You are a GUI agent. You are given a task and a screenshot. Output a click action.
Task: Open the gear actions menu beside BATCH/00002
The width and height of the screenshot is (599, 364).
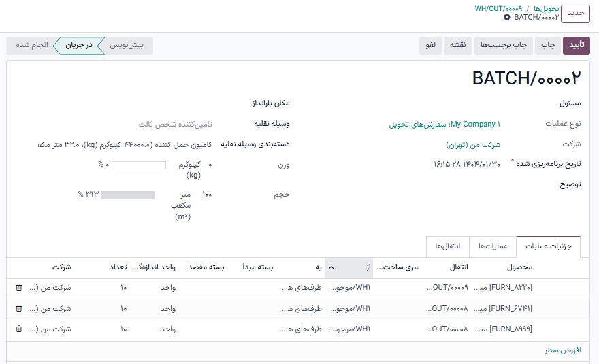coord(506,17)
